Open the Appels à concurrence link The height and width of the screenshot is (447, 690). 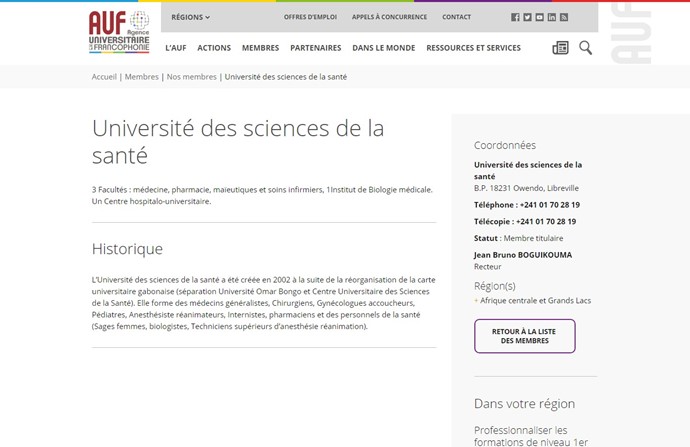[389, 17]
